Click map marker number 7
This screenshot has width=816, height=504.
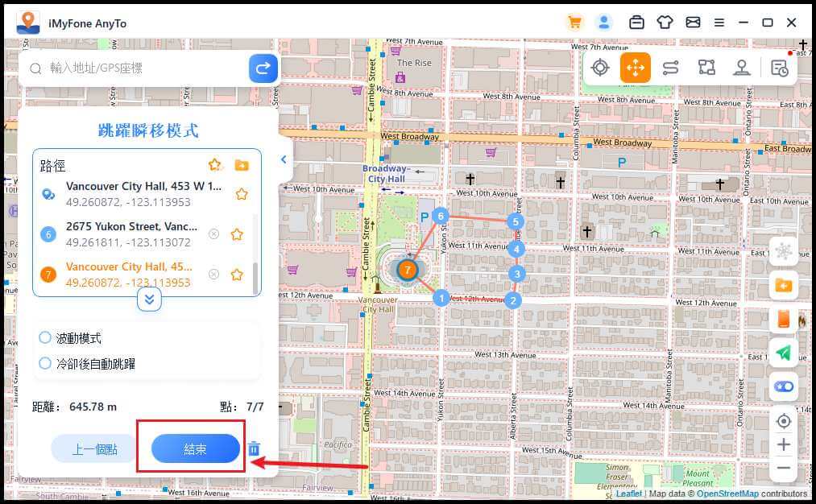coord(408,270)
